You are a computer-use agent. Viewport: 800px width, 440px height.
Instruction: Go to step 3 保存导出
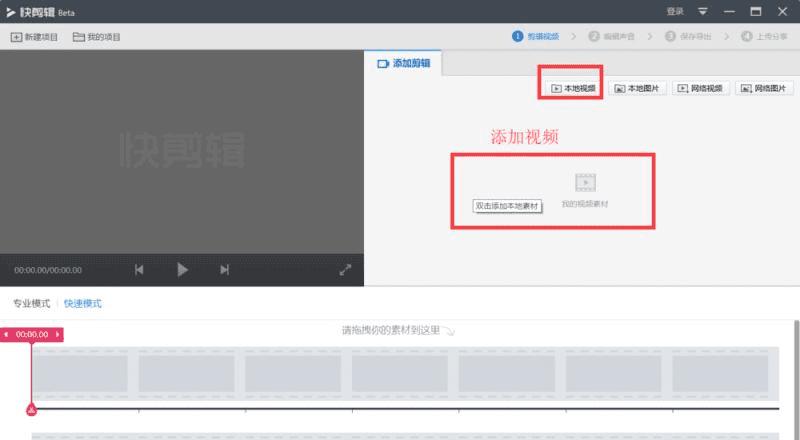coord(688,36)
